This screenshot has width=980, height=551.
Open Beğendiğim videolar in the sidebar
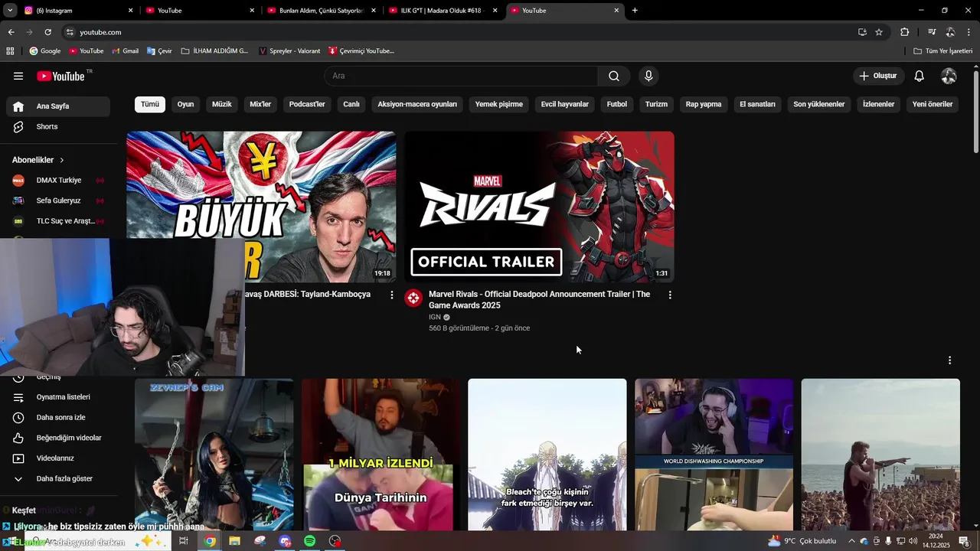(58, 438)
